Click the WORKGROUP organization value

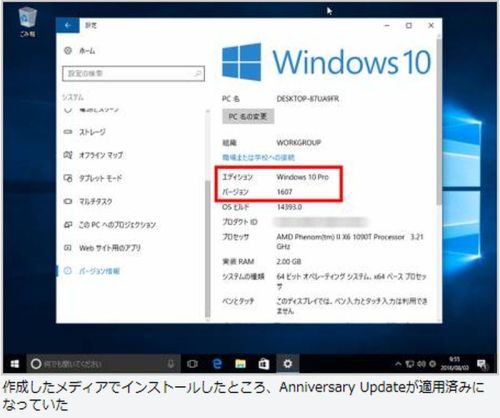pos(299,143)
